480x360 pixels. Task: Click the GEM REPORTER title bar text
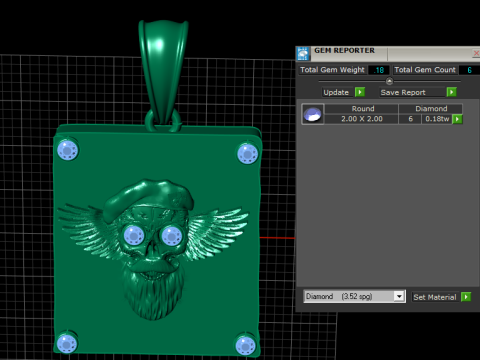click(344, 51)
